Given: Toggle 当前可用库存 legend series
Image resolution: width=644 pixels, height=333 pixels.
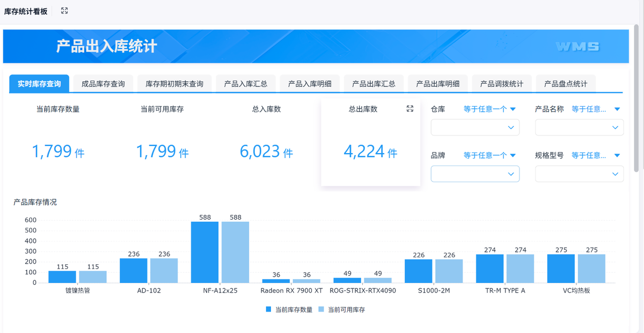Looking at the screenshot, I should pyautogui.click(x=341, y=309).
